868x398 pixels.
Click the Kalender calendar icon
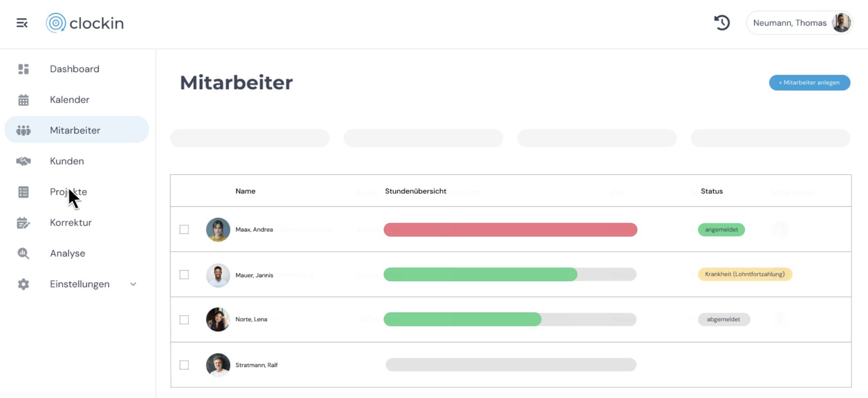pos(23,100)
